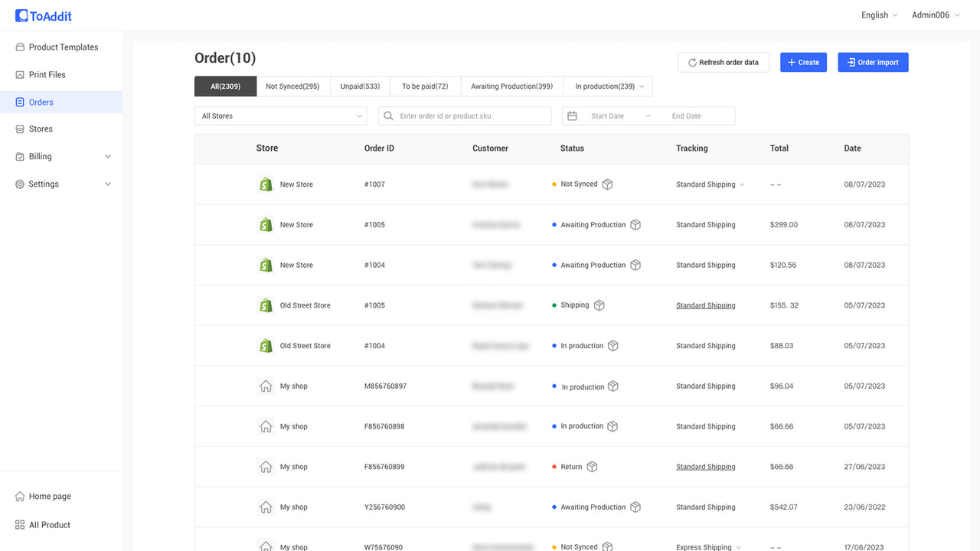Click the package icon beside Shipping status

coord(599,305)
